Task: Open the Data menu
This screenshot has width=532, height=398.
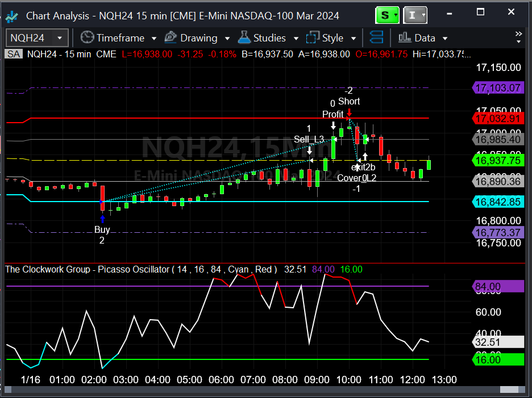Action: click(x=425, y=37)
